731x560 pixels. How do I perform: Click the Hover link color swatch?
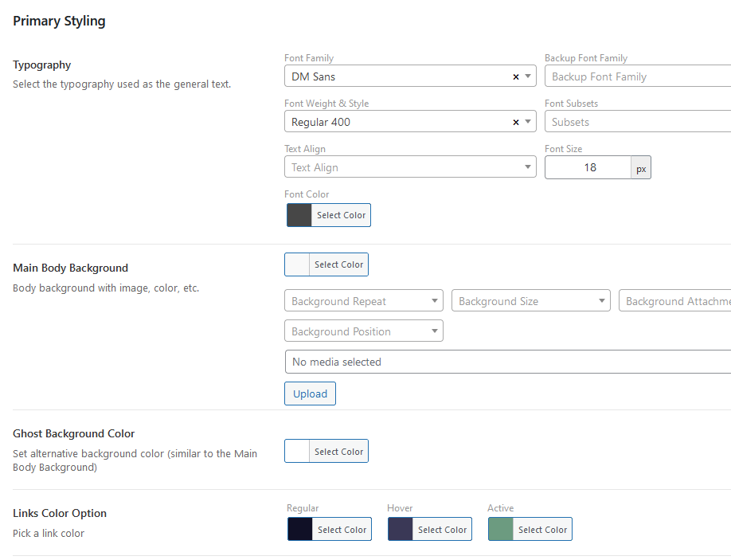[x=401, y=530]
